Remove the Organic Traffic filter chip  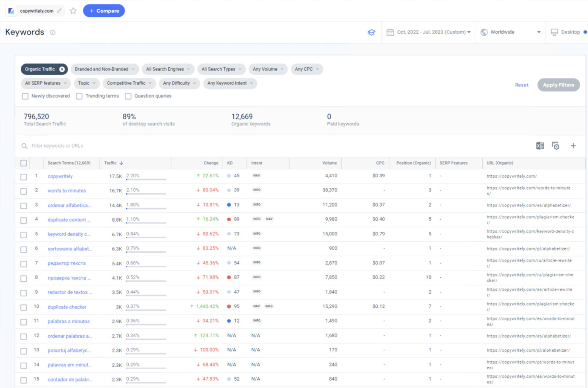click(x=62, y=69)
